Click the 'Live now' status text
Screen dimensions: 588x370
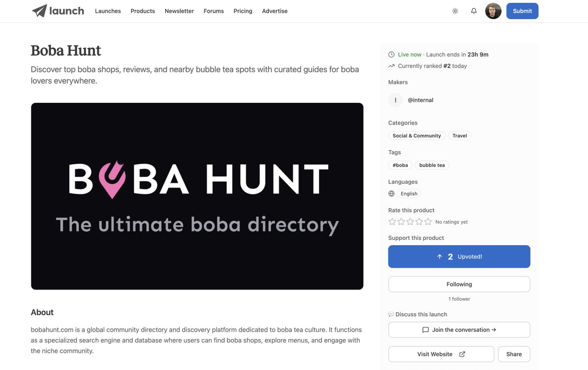pos(410,55)
